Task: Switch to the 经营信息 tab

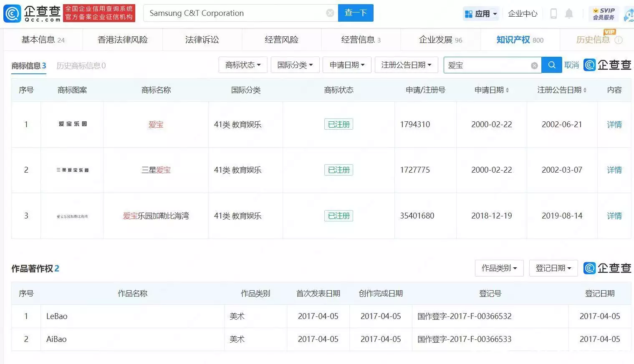Action: coord(361,40)
